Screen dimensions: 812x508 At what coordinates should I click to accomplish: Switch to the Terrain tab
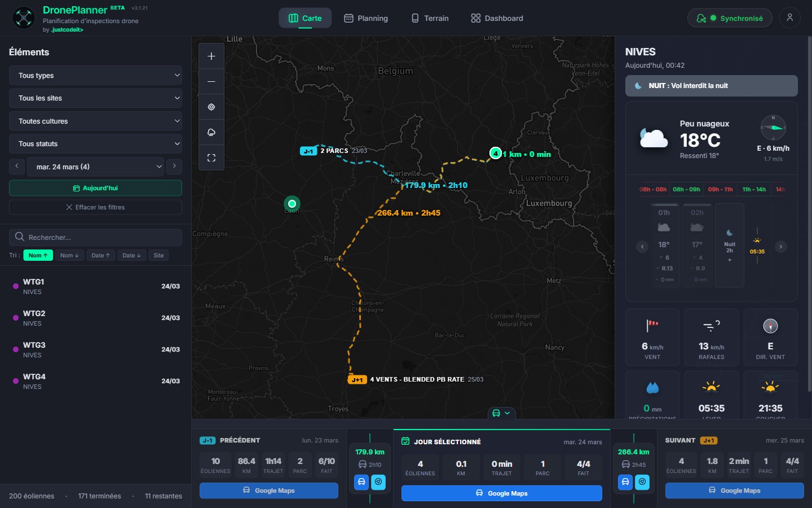click(430, 18)
